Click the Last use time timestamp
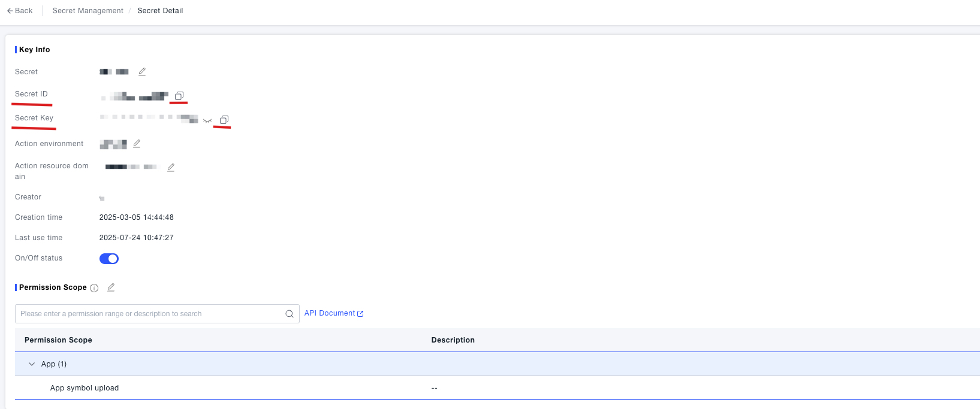Viewport: 980px width, 409px height. pos(136,238)
